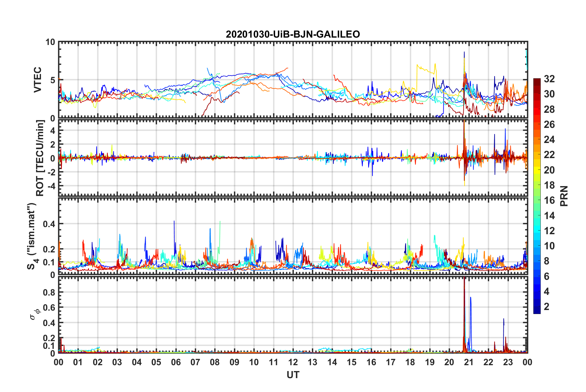Select the "0.6" tick on the sigma-phi axis

(x=49, y=308)
